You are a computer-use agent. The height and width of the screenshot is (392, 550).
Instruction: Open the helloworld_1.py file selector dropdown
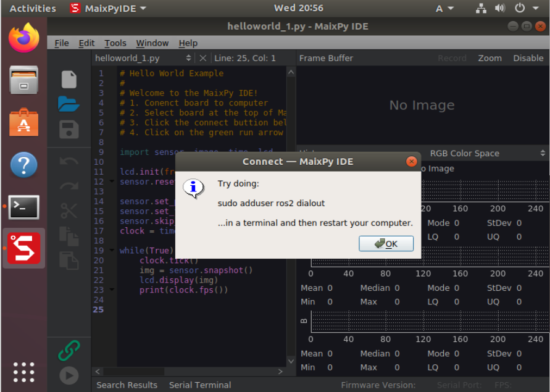click(x=143, y=58)
